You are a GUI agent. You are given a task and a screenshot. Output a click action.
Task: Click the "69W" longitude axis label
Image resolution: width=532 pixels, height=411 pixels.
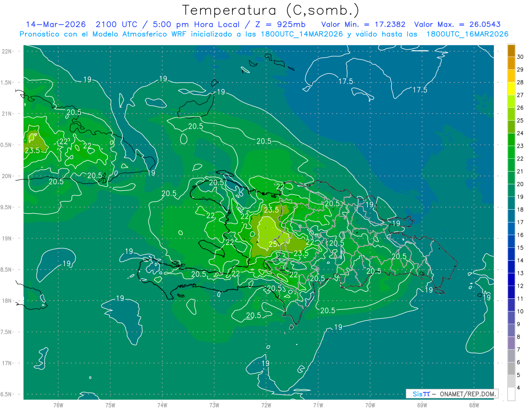(x=422, y=405)
